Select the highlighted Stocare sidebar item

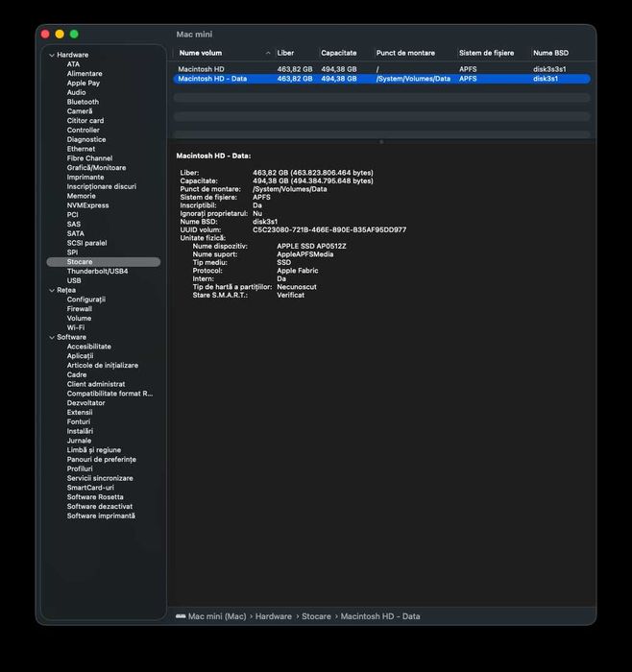[104, 262]
